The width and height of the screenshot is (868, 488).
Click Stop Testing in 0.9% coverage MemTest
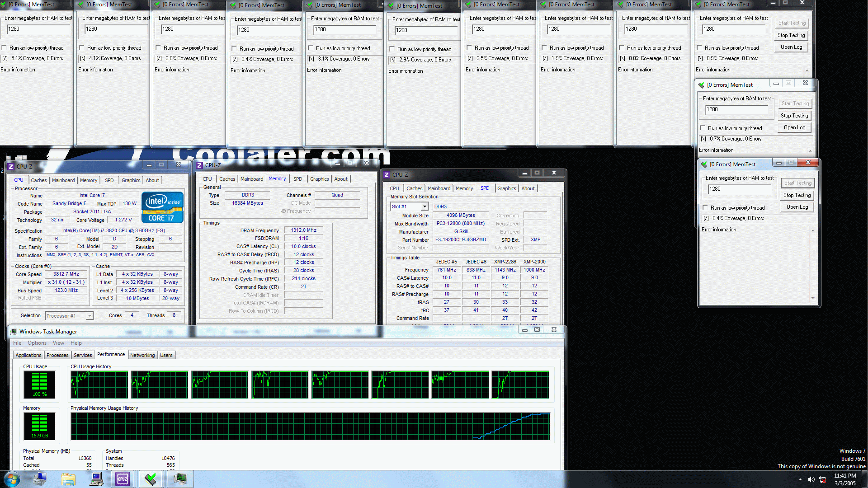791,35
